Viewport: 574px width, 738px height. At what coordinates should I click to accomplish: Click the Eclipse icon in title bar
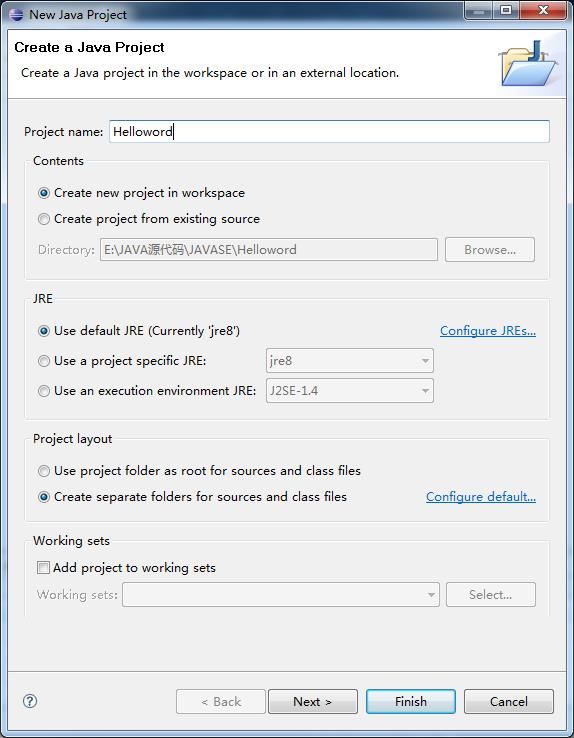(x=16, y=14)
